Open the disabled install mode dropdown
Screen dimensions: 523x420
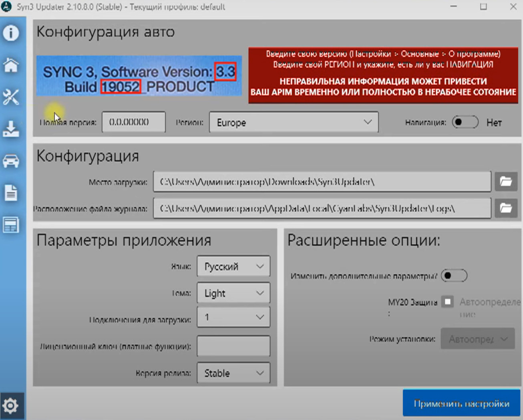(x=478, y=339)
